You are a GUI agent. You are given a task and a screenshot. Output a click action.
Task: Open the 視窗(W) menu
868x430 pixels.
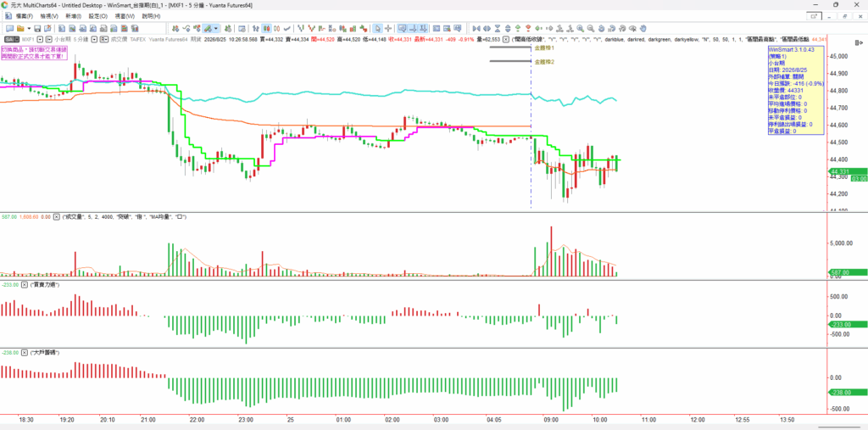[125, 17]
